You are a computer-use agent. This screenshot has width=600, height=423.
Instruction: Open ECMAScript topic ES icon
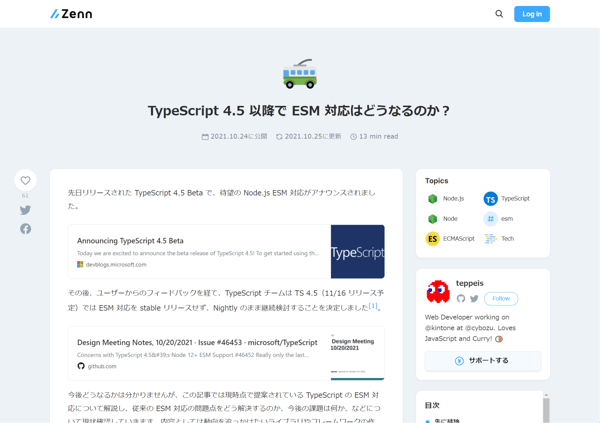coord(432,239)
